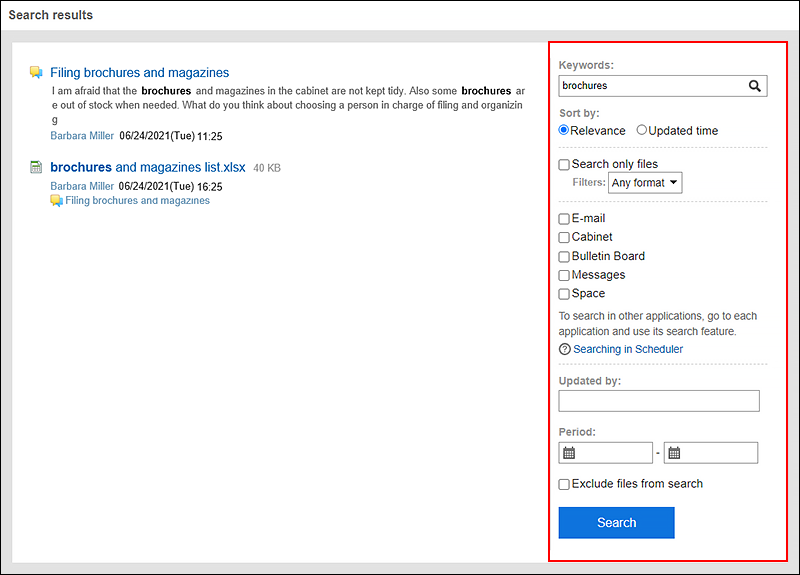Click the 06/24/2021(Tue) 11:25 timestamp
This screenshot has height=575, width=800.
pos(171,136)
